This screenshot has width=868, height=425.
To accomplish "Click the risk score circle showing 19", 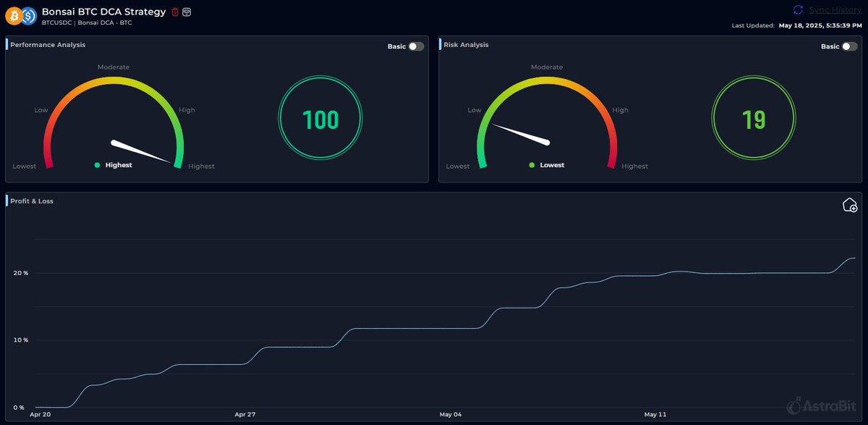I will pyautogui.click(x=754, y=119).
